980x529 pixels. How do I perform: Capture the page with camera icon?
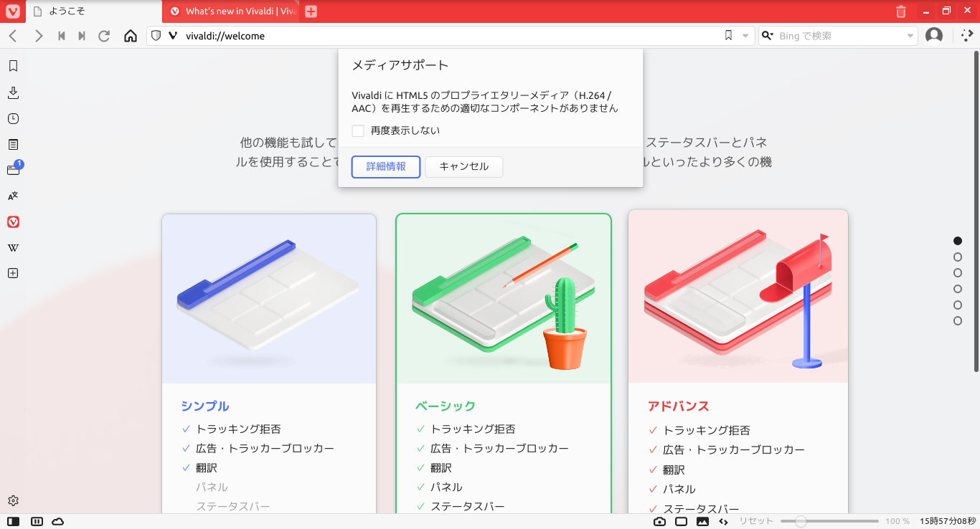tap(659, 521)
